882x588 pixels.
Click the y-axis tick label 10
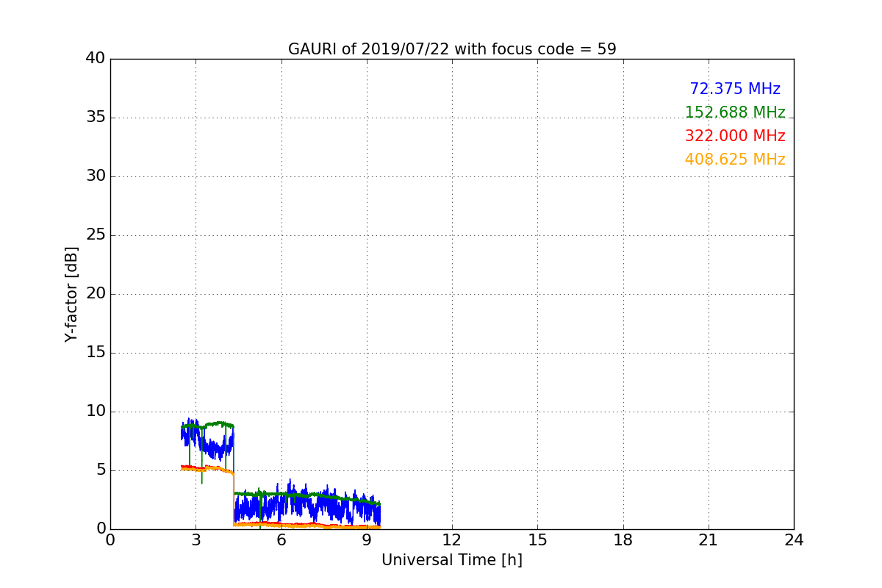pyautogui.click(x=96, y=412)
